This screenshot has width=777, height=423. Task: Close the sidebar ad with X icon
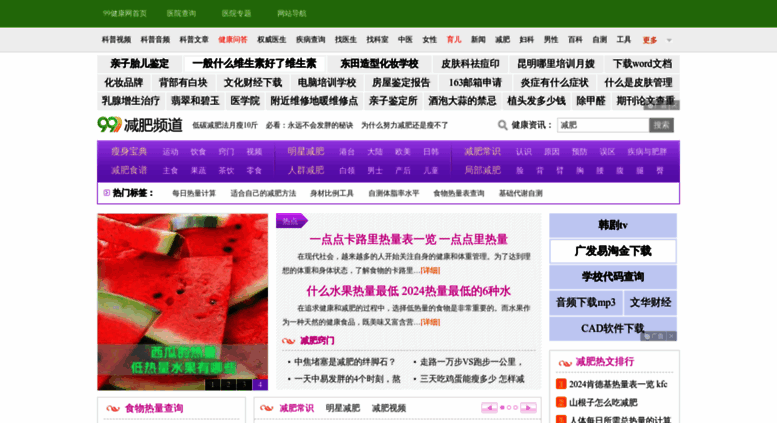pos(671,336)
